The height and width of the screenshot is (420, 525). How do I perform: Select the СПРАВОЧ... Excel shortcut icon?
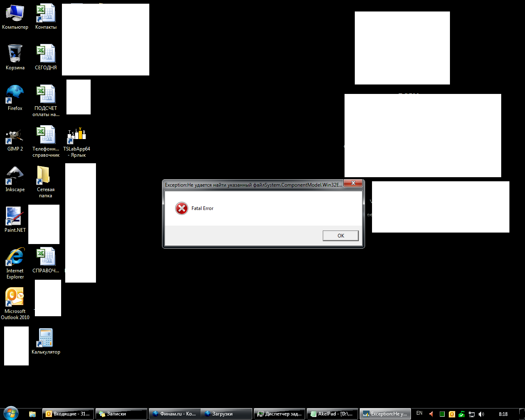click(46, 260)
